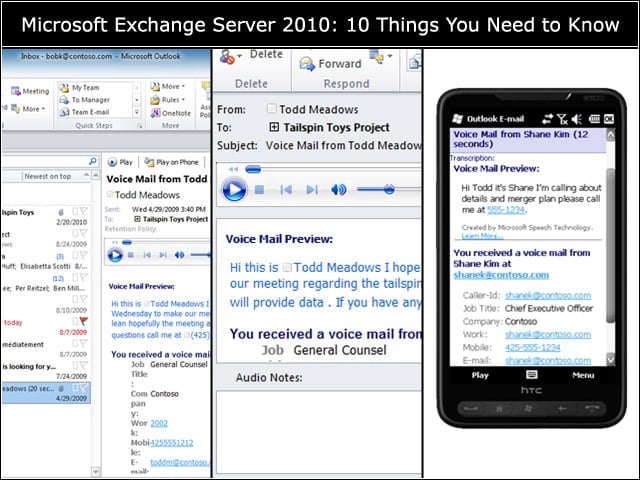Viewport: 640px width, 480px height.
Task: Click large player seek progress bar
Action: 333,169
